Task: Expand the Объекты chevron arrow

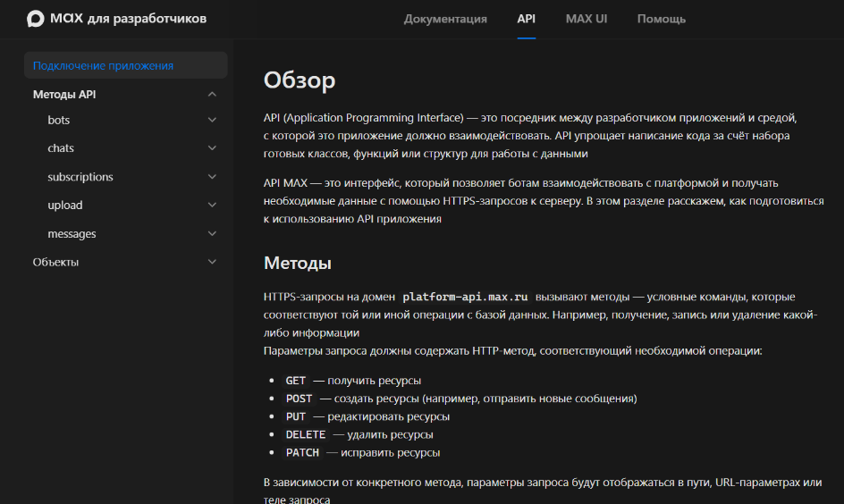Action: point(212,262)
